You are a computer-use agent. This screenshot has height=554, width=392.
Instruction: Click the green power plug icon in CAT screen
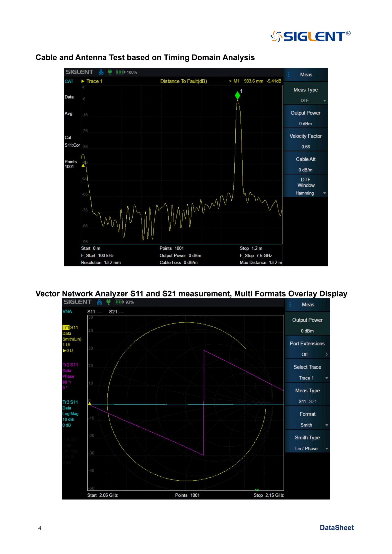110,72
